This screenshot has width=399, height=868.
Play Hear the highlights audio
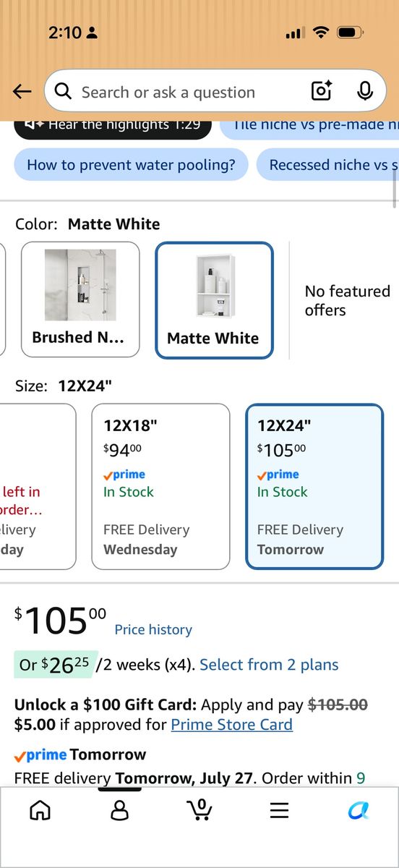pos(113,126)
